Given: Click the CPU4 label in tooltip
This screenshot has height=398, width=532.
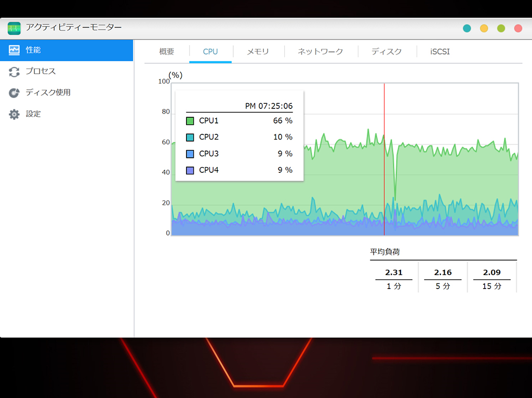Looking at the screenshot, I should tap(209, 170).
